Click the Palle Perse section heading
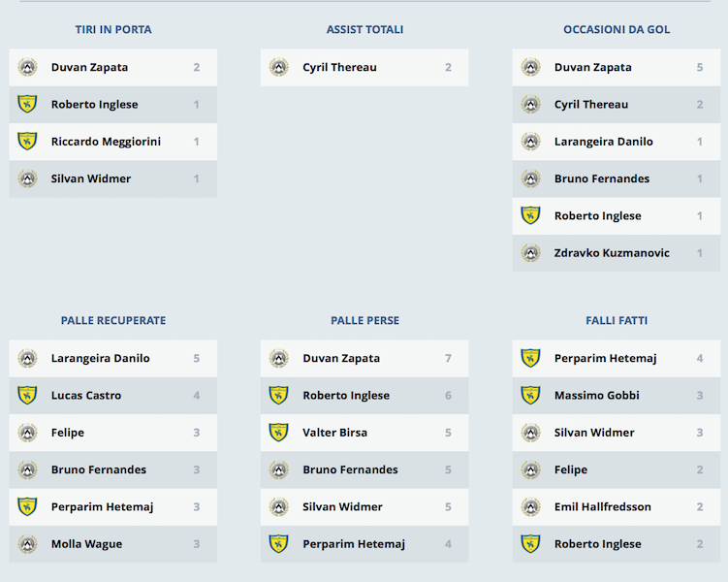Screen dimensions: 728x582 364,321
